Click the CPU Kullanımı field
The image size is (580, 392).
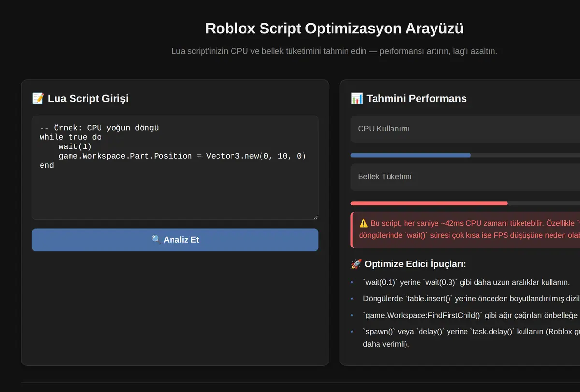pos(465,129)
